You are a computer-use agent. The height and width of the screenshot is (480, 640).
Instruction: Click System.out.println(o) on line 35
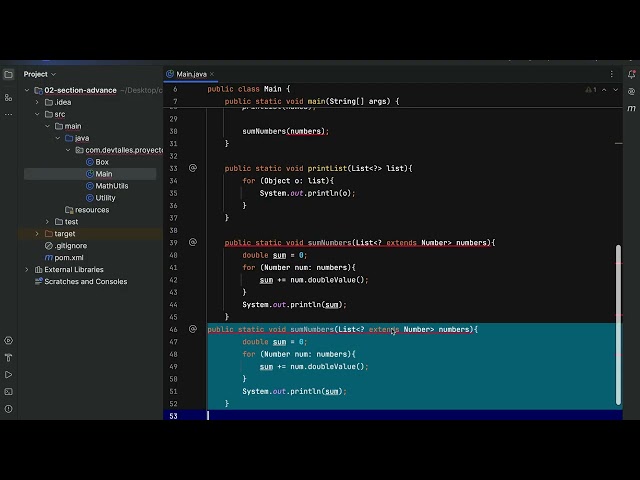[307, 193]
